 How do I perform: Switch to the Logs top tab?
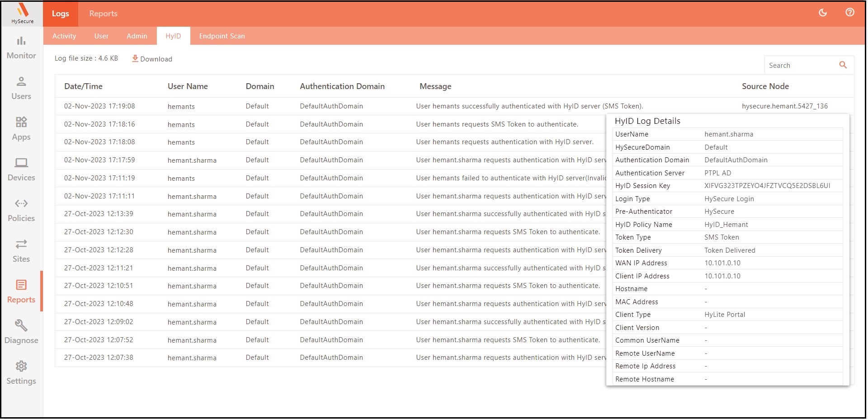[61, 14]
